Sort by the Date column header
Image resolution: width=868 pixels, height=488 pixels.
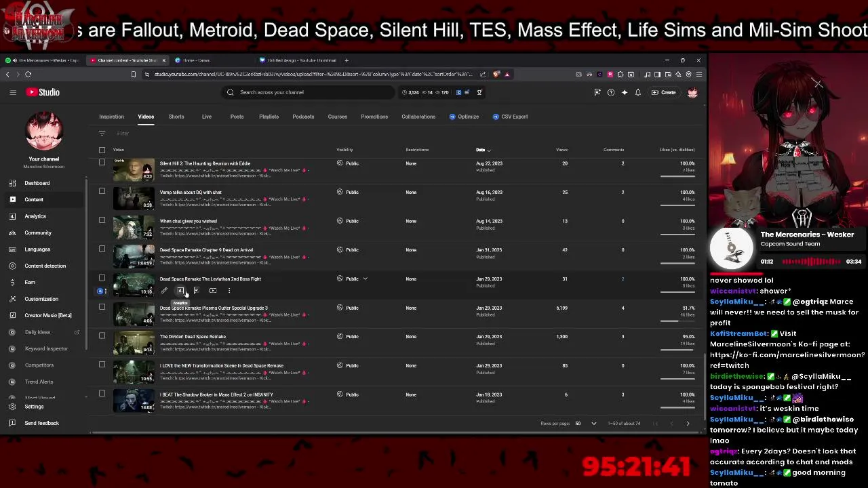pyautogui.click(x=482, y=150)
